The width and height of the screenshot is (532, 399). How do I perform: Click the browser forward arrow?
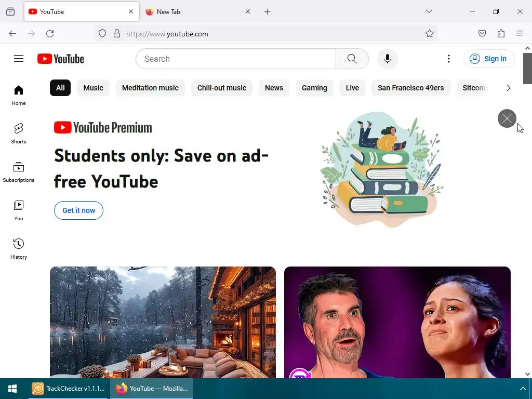click(31, 34)
